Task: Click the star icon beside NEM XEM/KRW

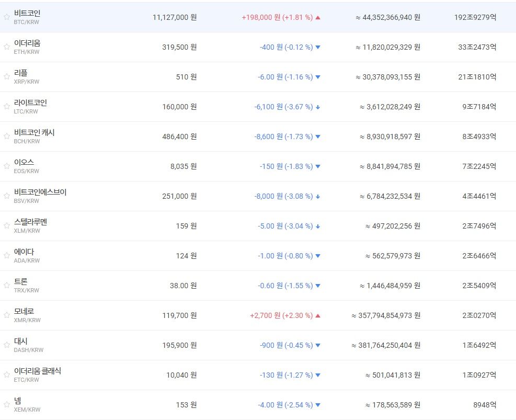Action: coord(6,404)
